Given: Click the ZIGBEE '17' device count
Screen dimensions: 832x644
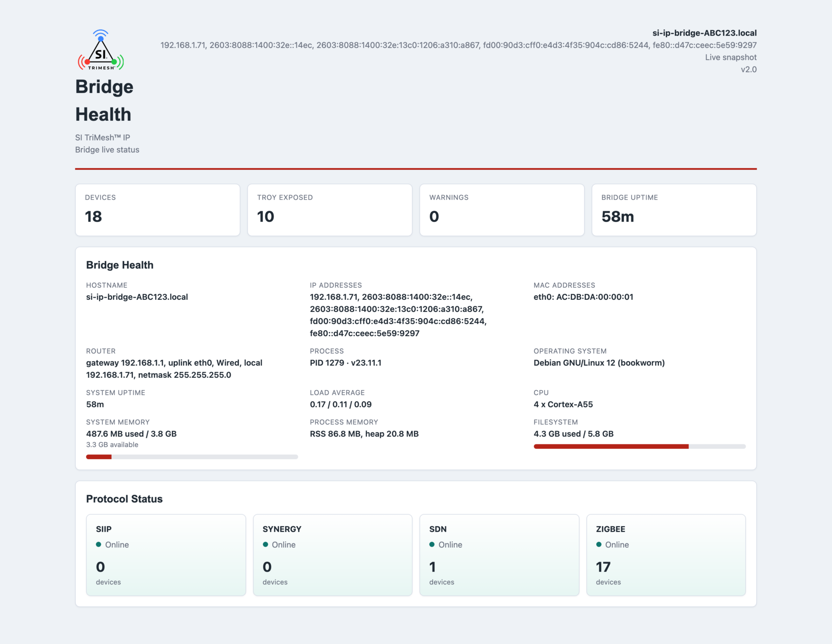Looking at the screenshot, I should (603, 567).
